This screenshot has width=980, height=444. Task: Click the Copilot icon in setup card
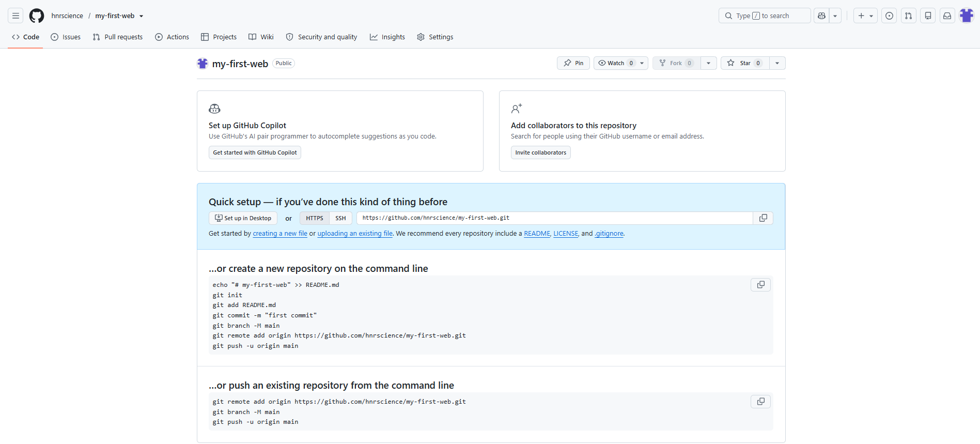pyautogui.click(x=214, y=109)
